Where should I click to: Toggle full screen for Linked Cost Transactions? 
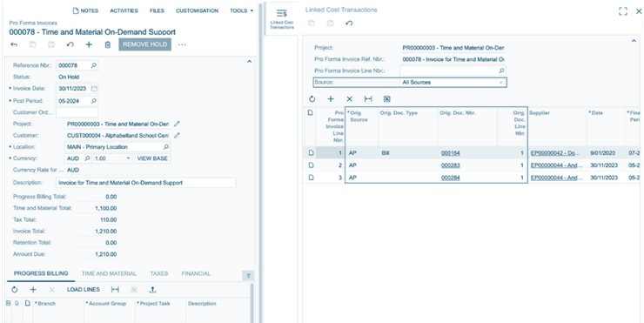tap(623, 11)
